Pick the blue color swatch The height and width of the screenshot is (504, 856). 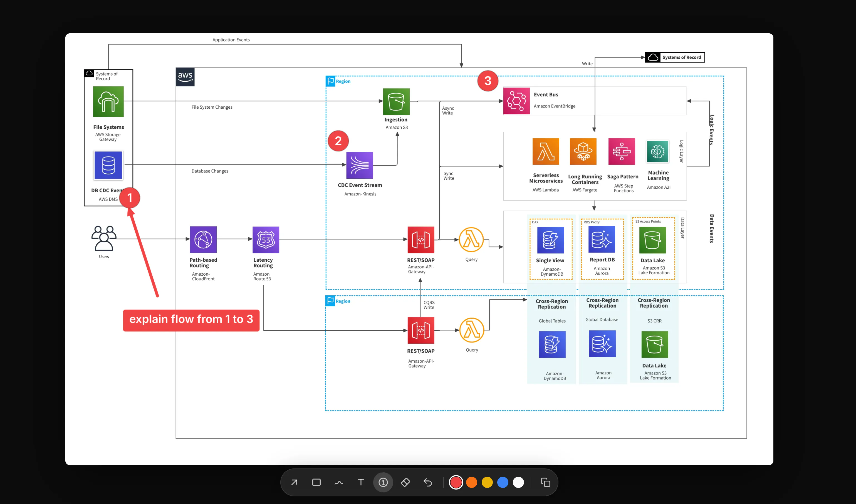point(503,482)
